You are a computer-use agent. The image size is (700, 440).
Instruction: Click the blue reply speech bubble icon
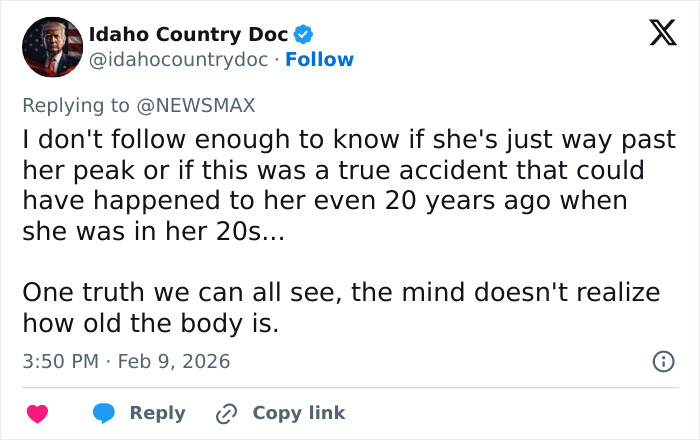click(105, 413)
